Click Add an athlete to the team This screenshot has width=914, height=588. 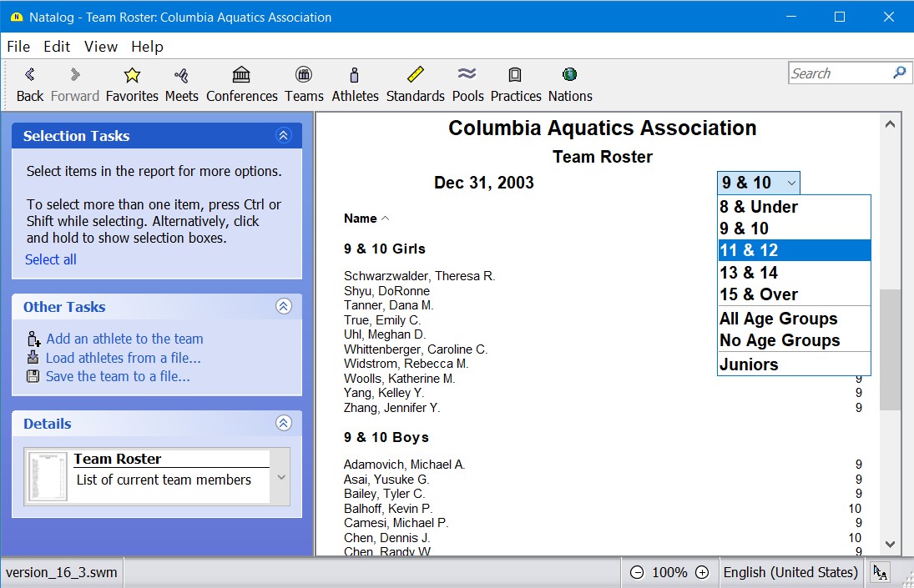(124, 339)
